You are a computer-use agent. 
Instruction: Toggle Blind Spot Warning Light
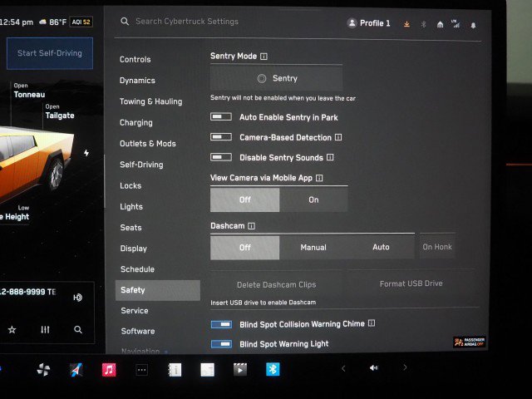click(x=222, y=343)
